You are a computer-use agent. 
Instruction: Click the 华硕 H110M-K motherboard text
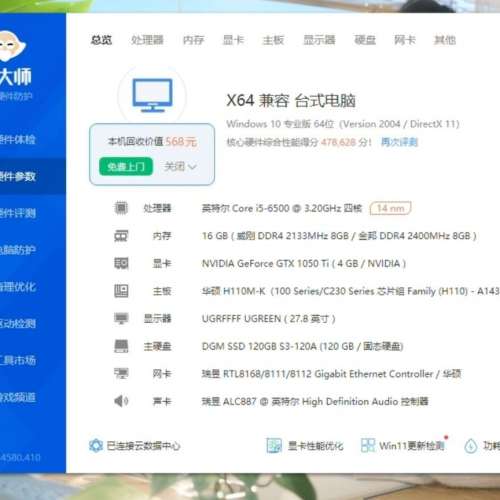pyautogui.click(x=351, y=291)
